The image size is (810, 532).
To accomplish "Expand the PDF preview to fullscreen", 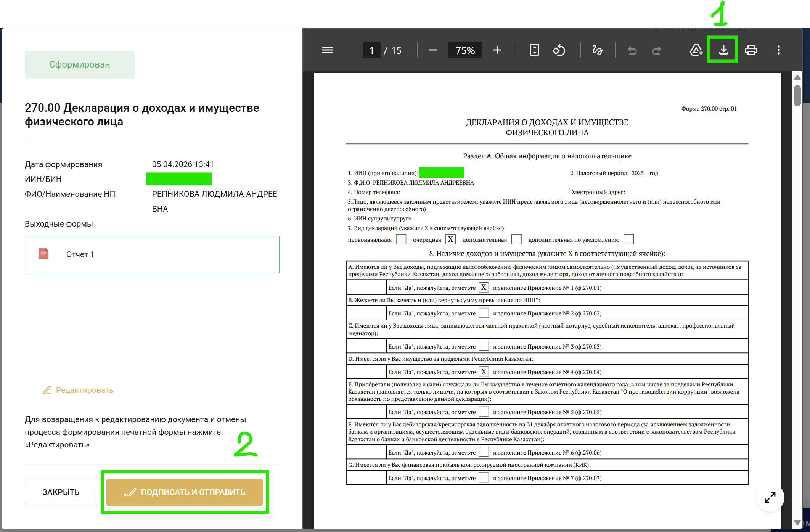I will pyautogui.click(x=770, y=498).
